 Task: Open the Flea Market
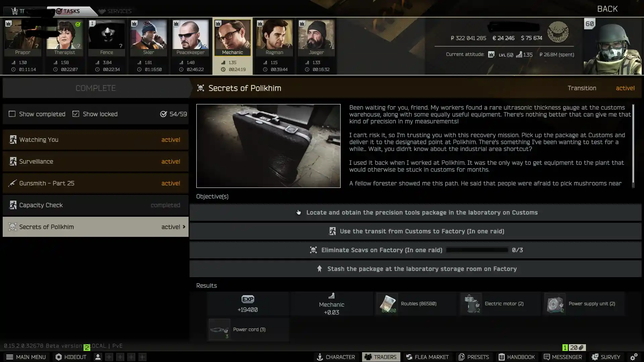pyautogui.click(x=427, y=357)
